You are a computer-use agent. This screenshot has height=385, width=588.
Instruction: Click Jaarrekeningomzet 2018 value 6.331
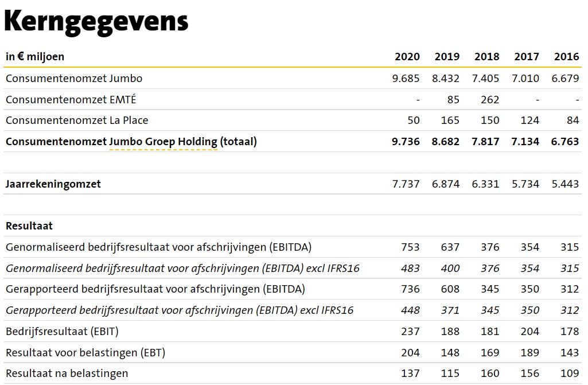[x=485, y=184]
